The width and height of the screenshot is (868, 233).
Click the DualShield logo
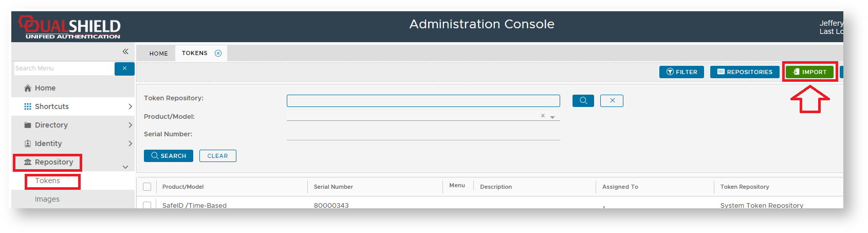tap(70, 27)
